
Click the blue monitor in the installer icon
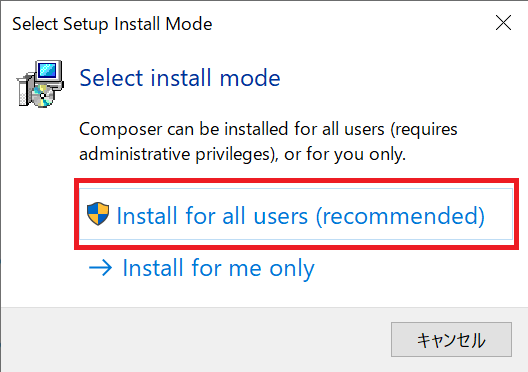click(x=49, y=71)
